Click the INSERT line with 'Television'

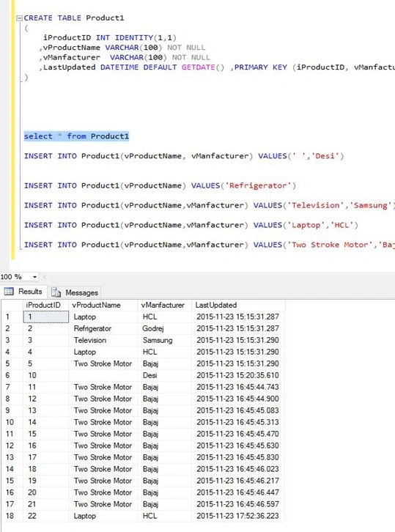click(209, 206)
